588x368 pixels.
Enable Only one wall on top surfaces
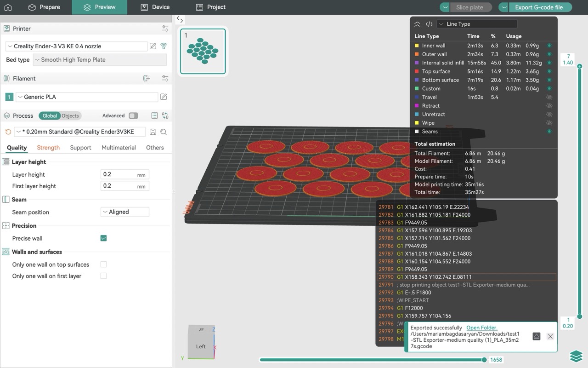click(x=103, y=264)
